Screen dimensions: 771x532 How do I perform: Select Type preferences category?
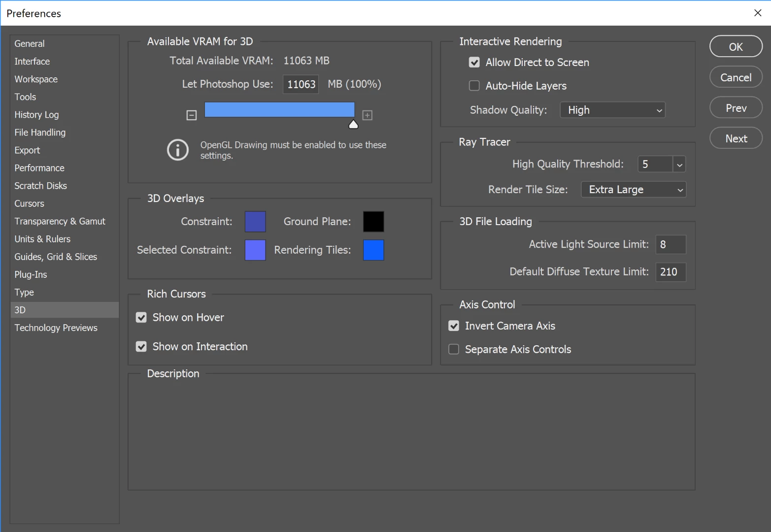click(x=65, y=292)
